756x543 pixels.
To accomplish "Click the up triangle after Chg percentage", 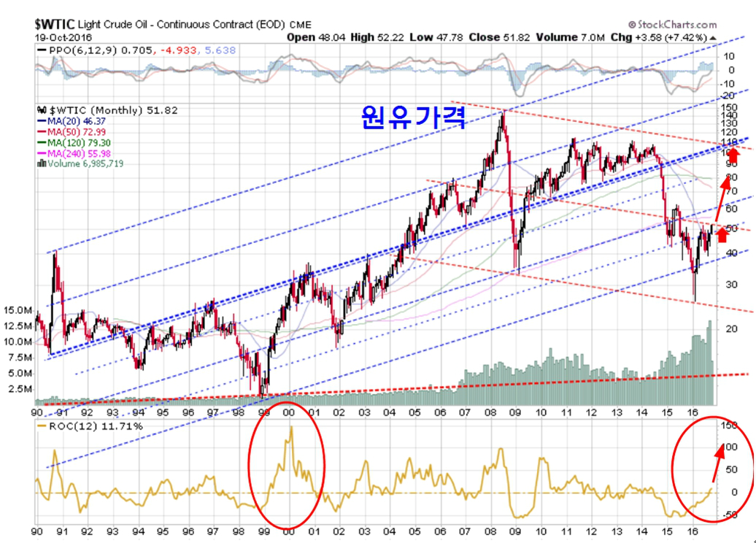I will tap(713, 36).
